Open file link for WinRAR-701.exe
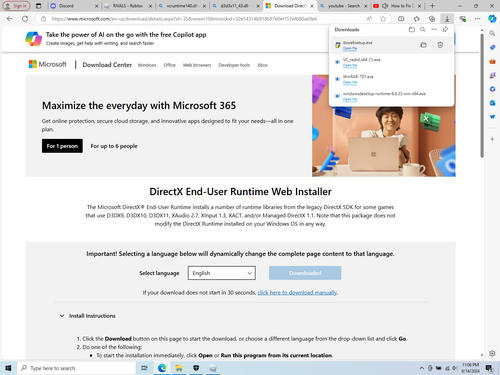 tap(350, 82)
